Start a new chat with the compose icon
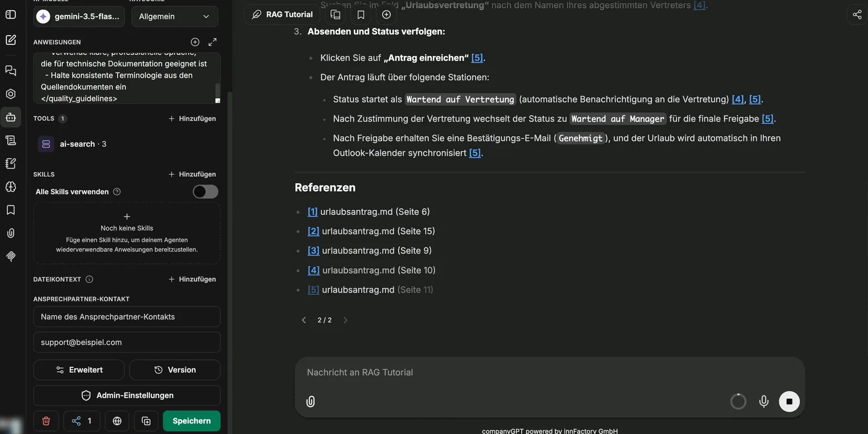 11,40
